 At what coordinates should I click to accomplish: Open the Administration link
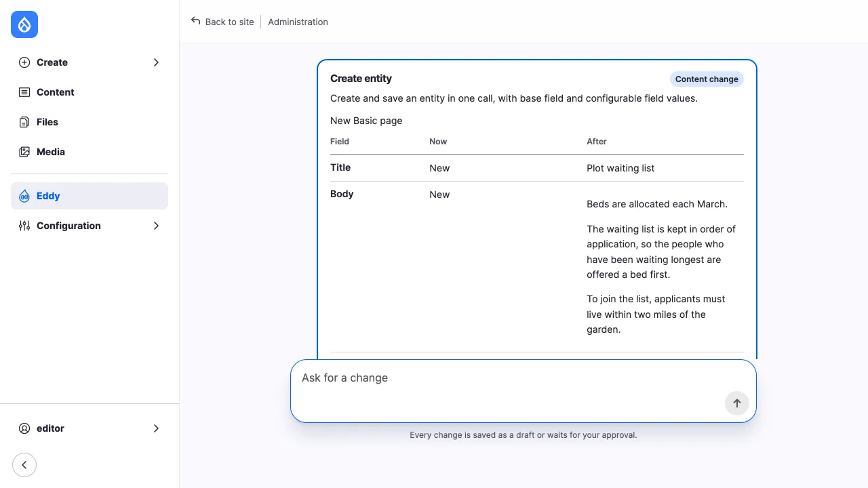point(298,22)
